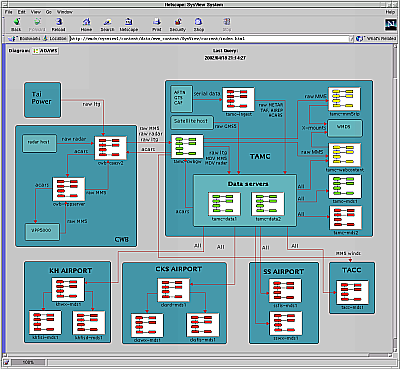Open the Go menu
This screenshot has width=400, height=369.
pyautogui.click(x=49, y=12)
